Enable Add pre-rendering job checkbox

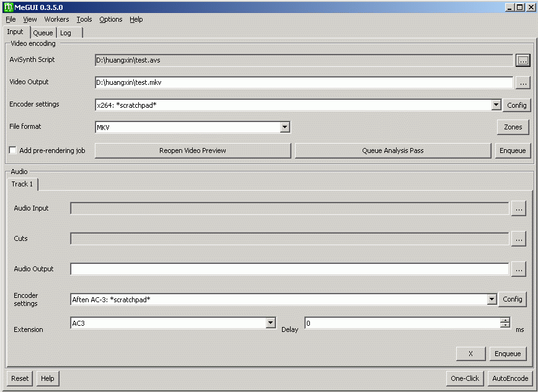(x=13, y=150)
